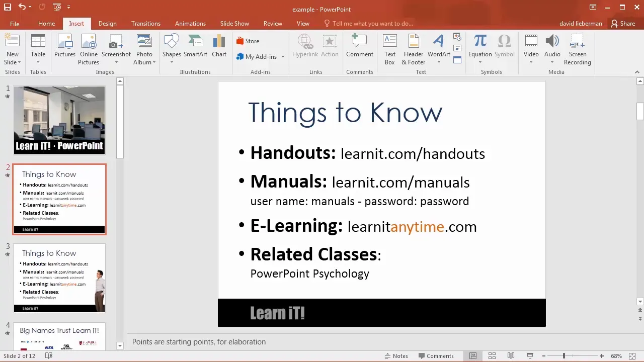The height and width of the screenshot is (362, 644).
Task: Click the PowerPoint Psychology text on slide
Action: pyautogui.click(x=310, y=274)
